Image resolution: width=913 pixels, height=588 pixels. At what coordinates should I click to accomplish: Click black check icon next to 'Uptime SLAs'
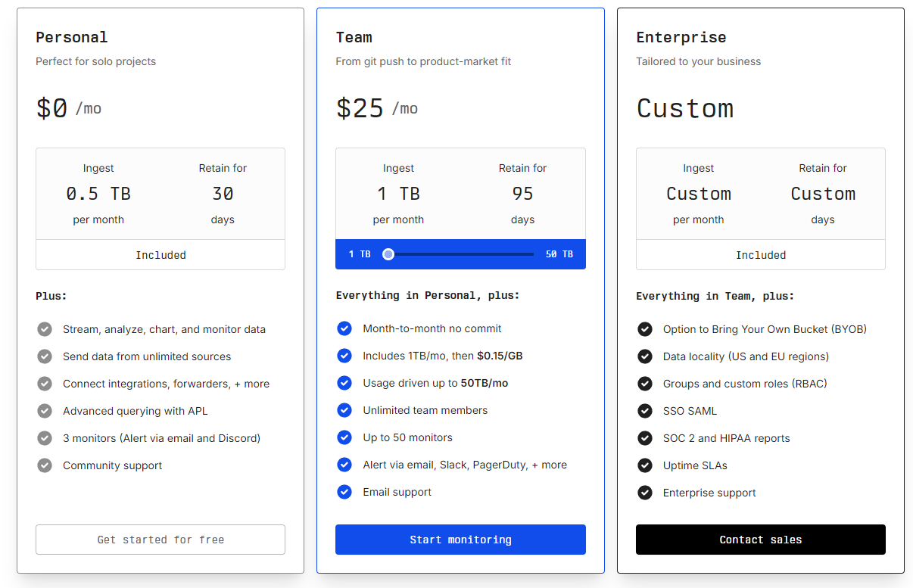645,465
